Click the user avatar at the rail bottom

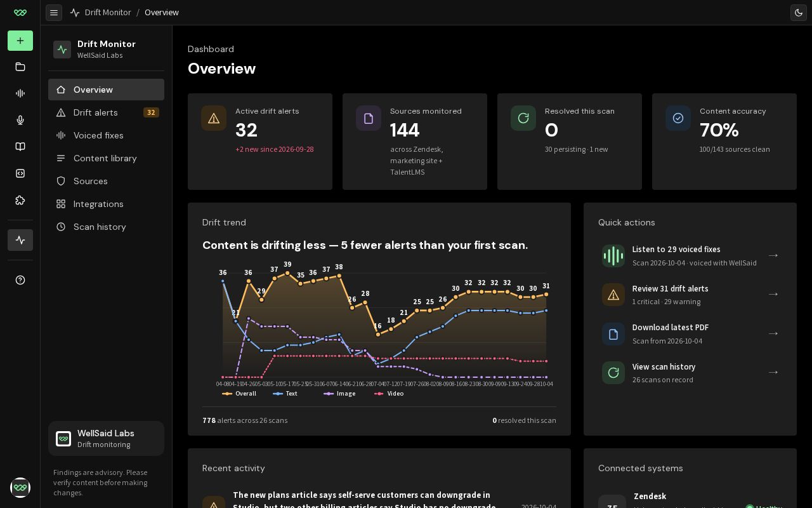[20, 488]
